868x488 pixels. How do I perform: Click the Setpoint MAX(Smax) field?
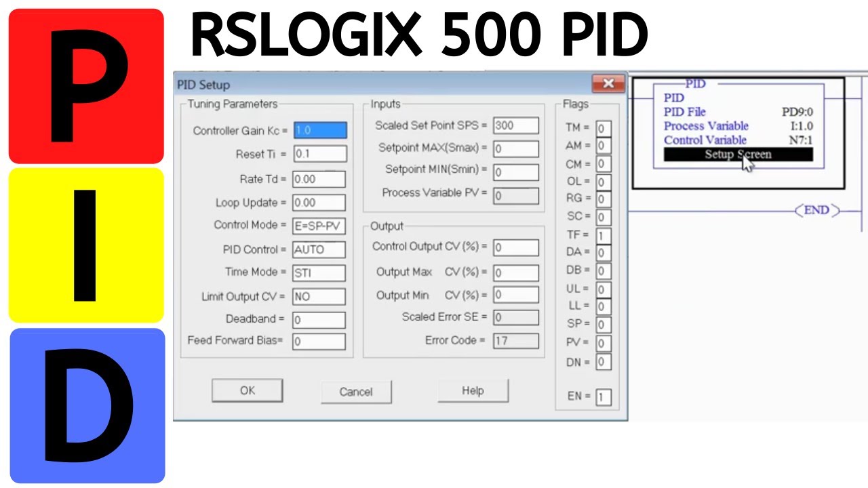516,148
